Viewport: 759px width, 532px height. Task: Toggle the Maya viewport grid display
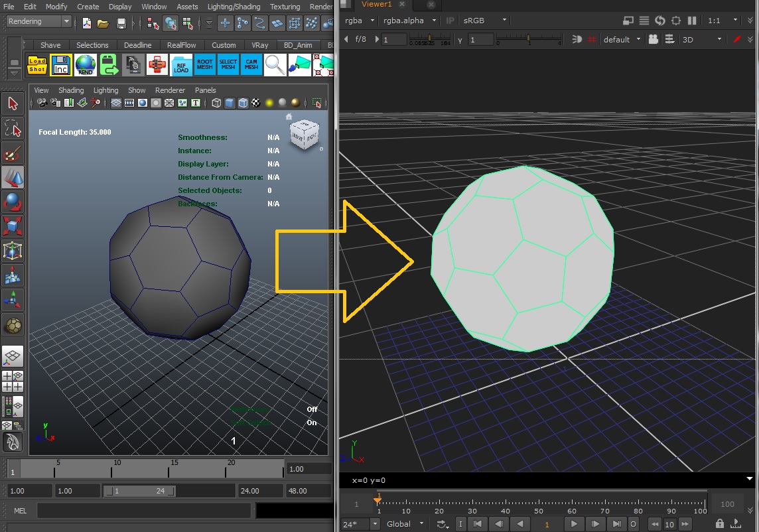click(x=115, y=103)
